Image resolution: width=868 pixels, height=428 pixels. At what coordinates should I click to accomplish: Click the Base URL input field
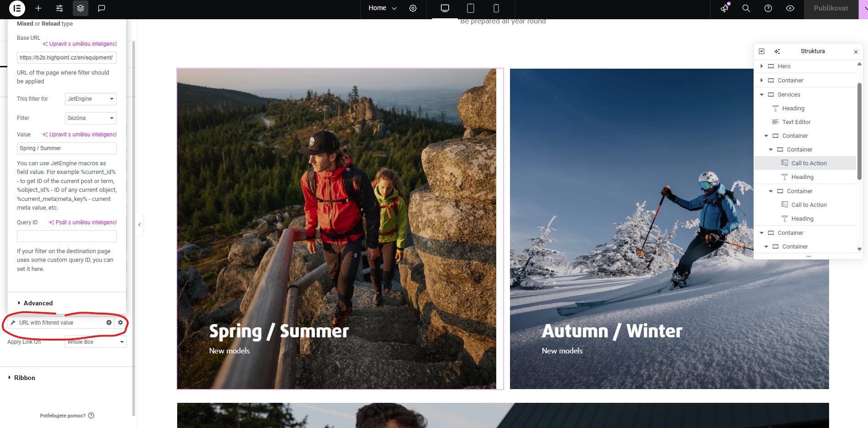(x=67, y=58)
